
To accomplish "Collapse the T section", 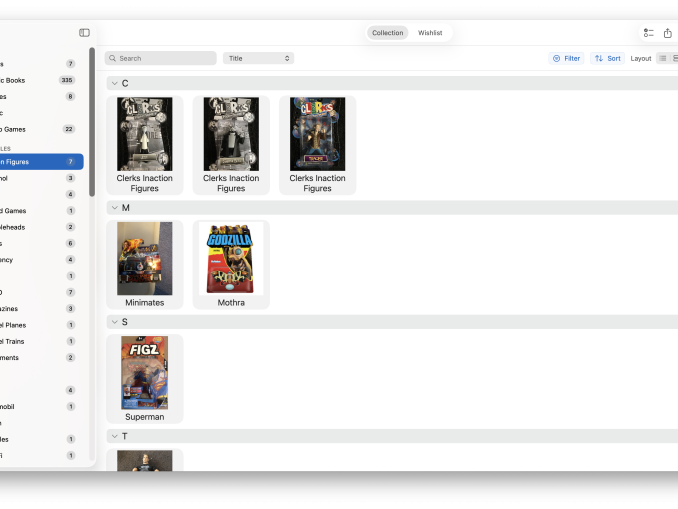I will point(115,436).
